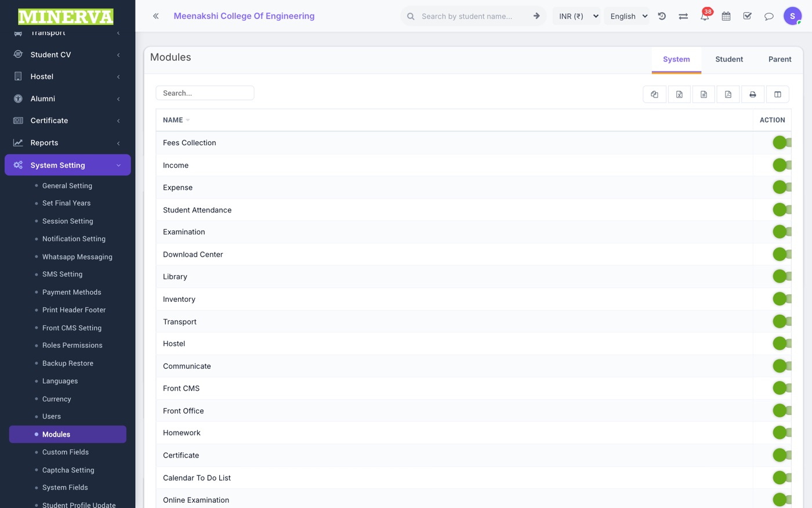Open Payment Methods link
The image size is (812, 508).
72,292
